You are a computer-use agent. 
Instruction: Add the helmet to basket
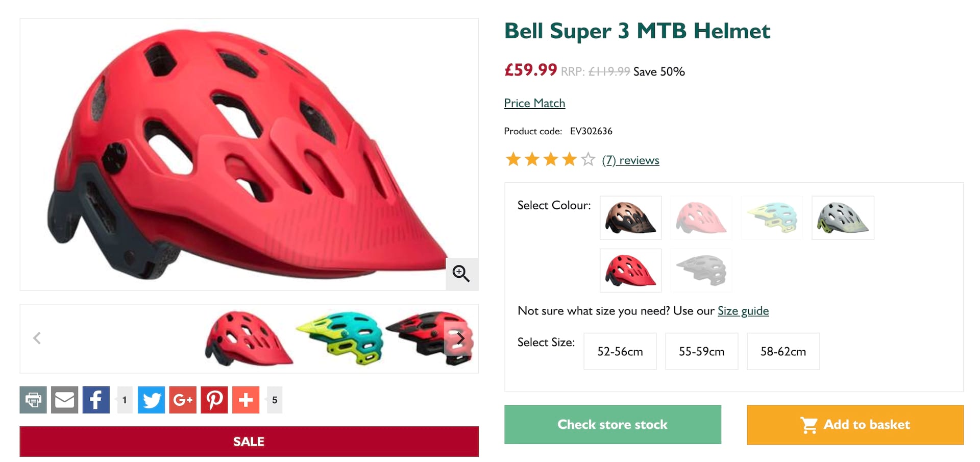[x=855, y=425]
